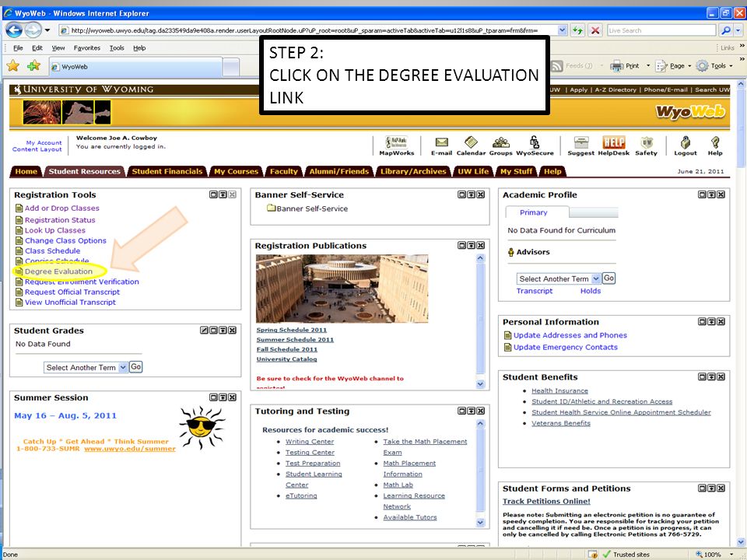
Task: Click the Holds link in Academic Profile
Action: click(x=591, y=291)
